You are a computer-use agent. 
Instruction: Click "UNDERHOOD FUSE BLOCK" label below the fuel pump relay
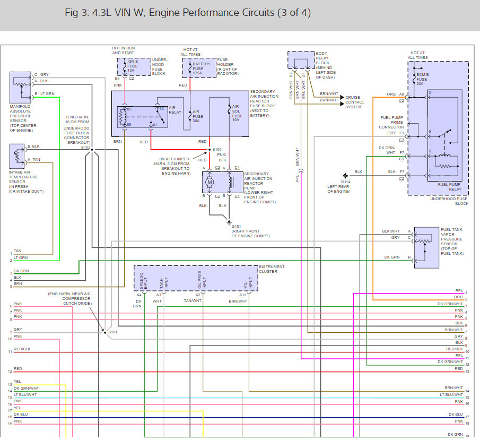pyautogui.click(x=449, y=201)
